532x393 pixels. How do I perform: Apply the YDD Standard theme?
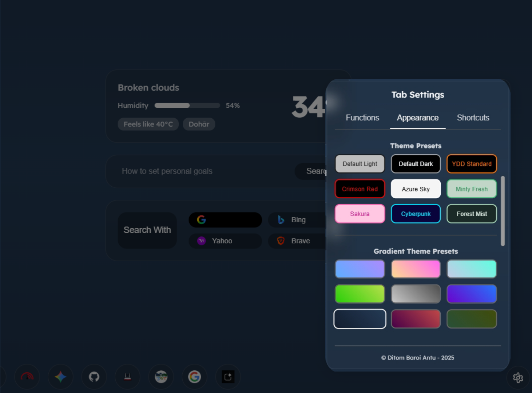pyautogui.click(x=472, y=164)
